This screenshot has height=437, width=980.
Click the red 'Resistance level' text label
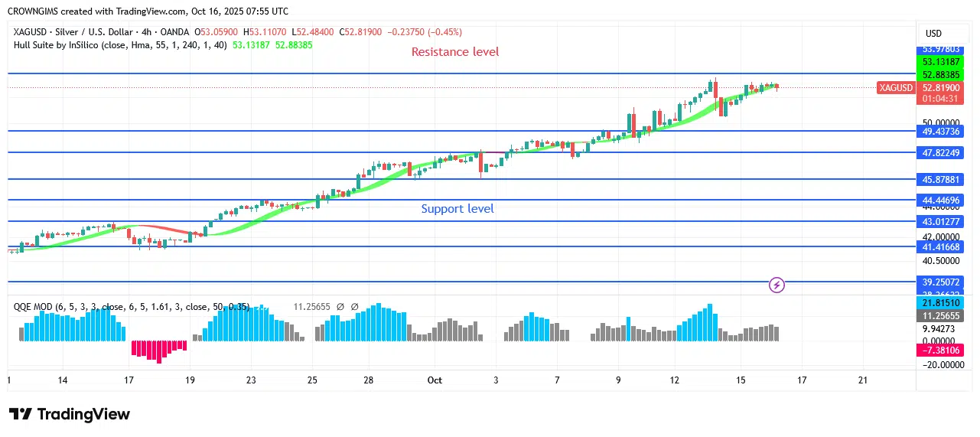tap(455, 52)
